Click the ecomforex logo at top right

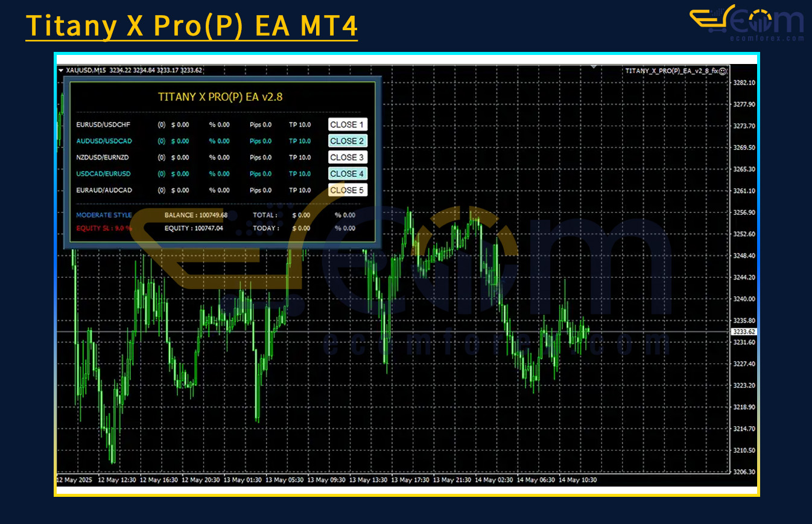tap(747, 23)
